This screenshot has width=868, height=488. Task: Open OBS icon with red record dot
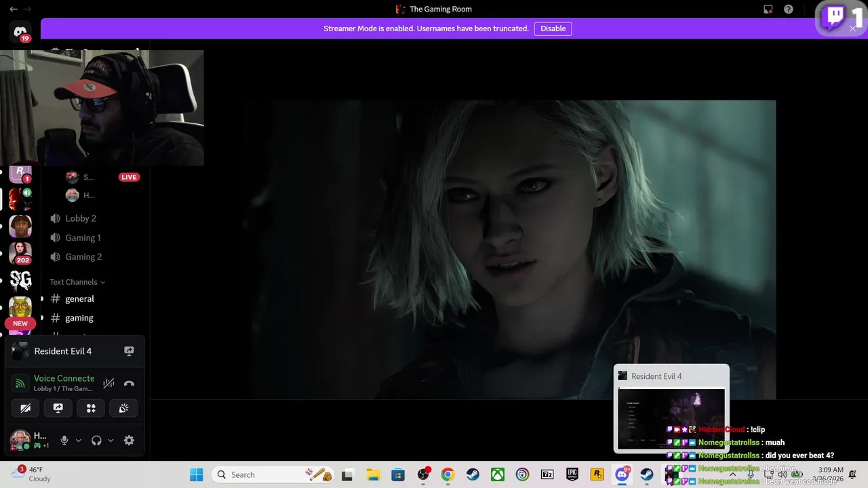(x=423, y=474)
